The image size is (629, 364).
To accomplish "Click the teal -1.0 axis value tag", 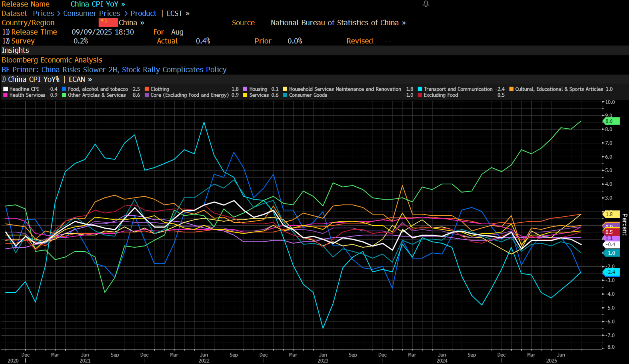I will (x=611, y=253).
